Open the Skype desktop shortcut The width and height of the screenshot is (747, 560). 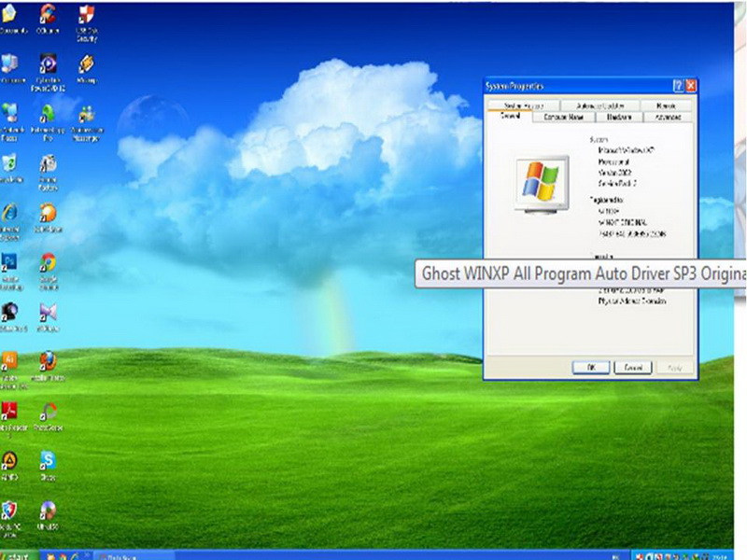(48, 461)
